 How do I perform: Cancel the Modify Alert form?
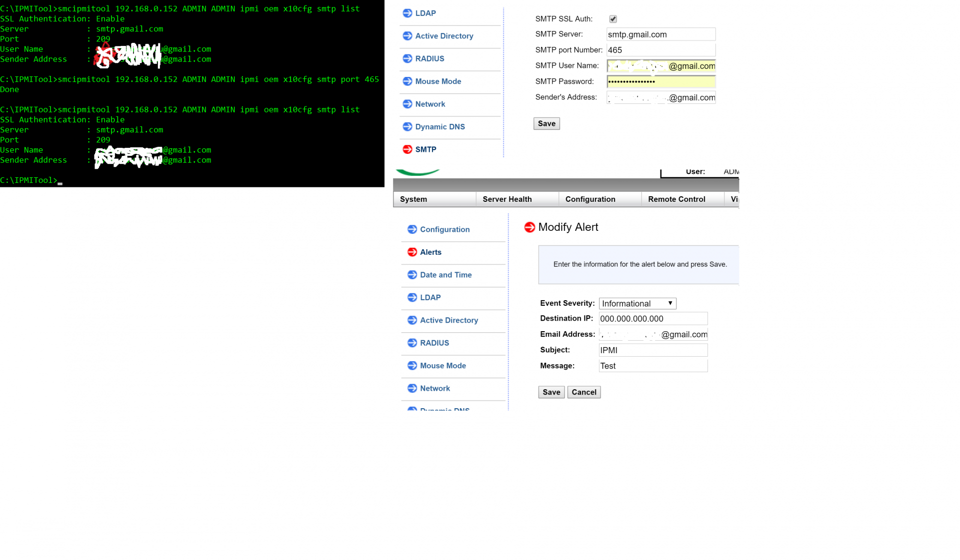tap(584, 392)
